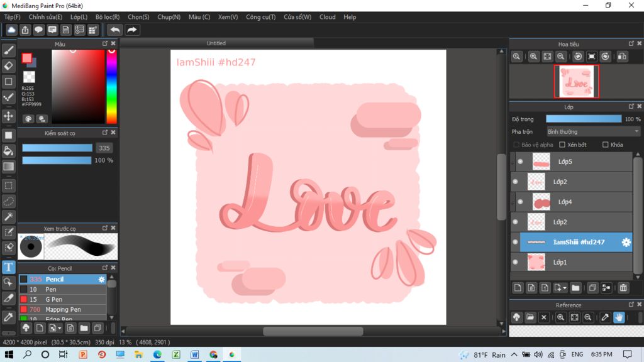
Task: Open the Pencil brush settings gear
Action: [101, 279]
